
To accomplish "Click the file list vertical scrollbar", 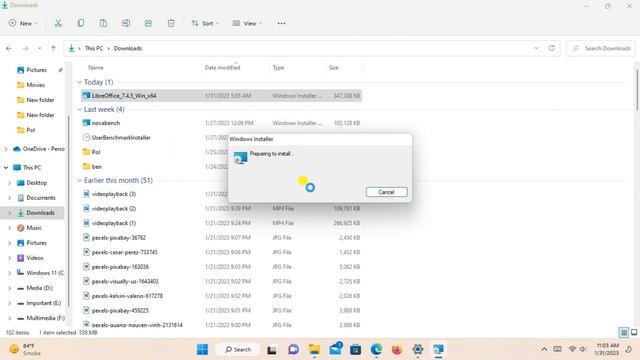I will point(637,90).
